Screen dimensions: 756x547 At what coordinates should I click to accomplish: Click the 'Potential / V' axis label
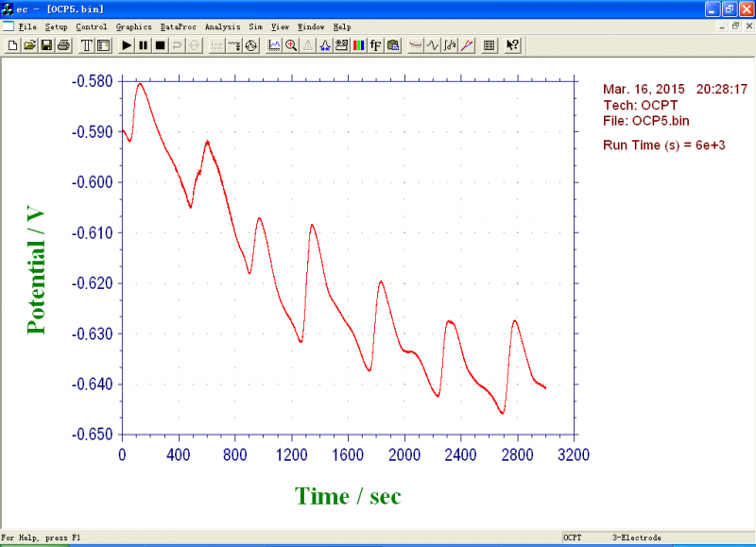36,270
